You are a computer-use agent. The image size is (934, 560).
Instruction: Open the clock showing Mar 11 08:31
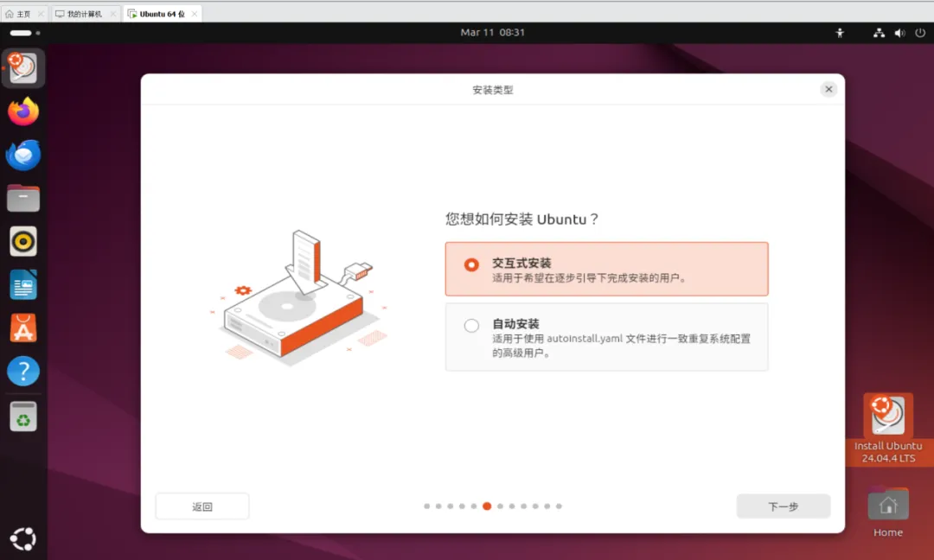(x=493, y=33)
